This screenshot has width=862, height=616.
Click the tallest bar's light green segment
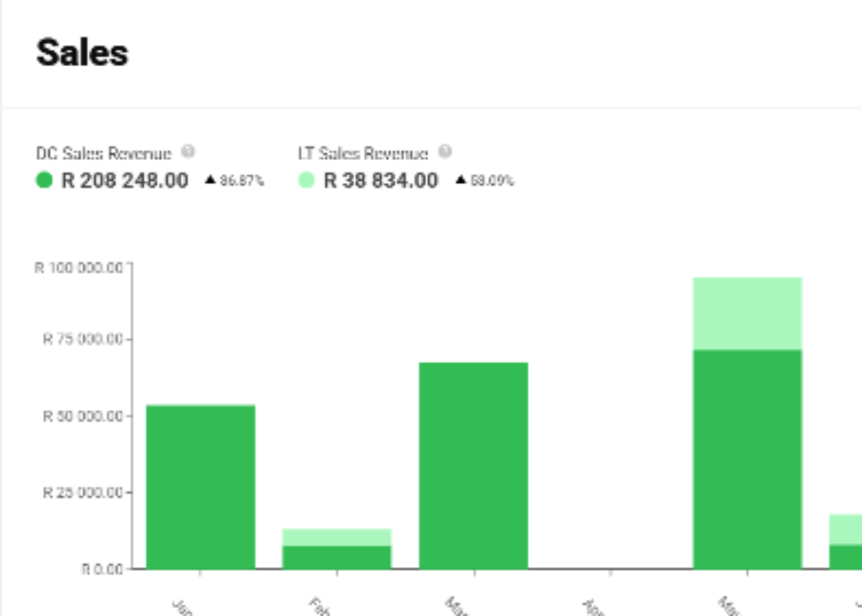pyautogui.click(x=747, y=313)
